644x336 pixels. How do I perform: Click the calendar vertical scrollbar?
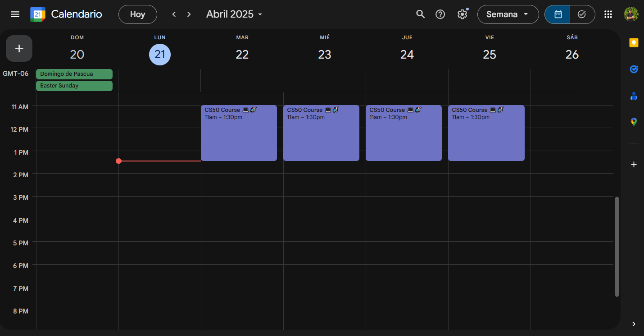coord(617,246)
